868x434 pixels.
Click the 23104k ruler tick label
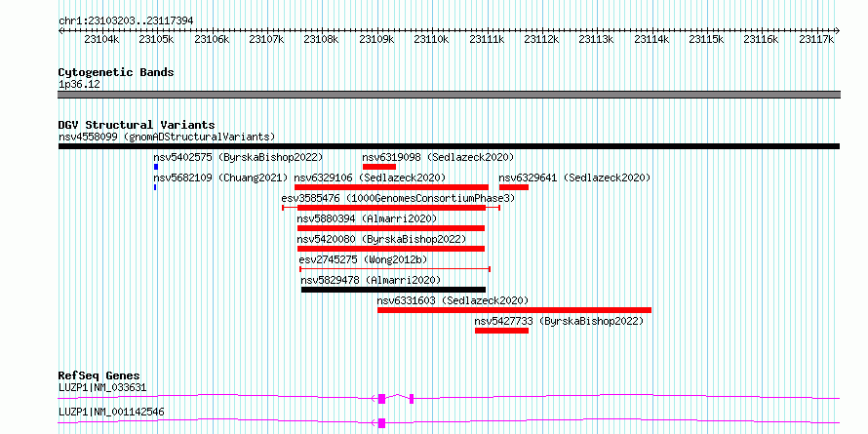pyautogui.click(x=101, y=39)
